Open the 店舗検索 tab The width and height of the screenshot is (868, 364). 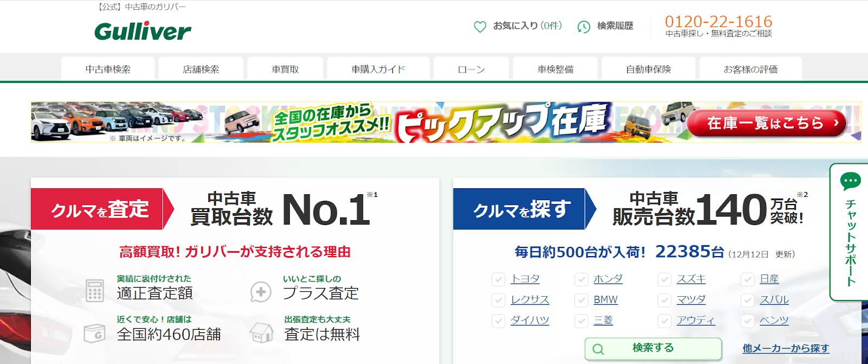(x=201, y=69)
